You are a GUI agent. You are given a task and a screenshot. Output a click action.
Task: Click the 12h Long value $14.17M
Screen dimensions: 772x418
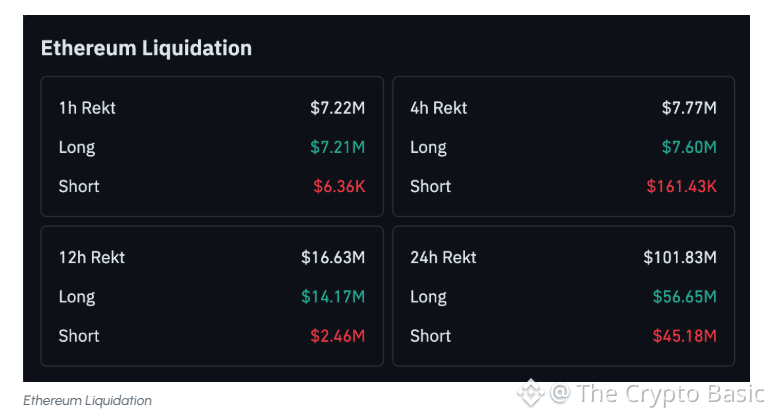[333, 296]
